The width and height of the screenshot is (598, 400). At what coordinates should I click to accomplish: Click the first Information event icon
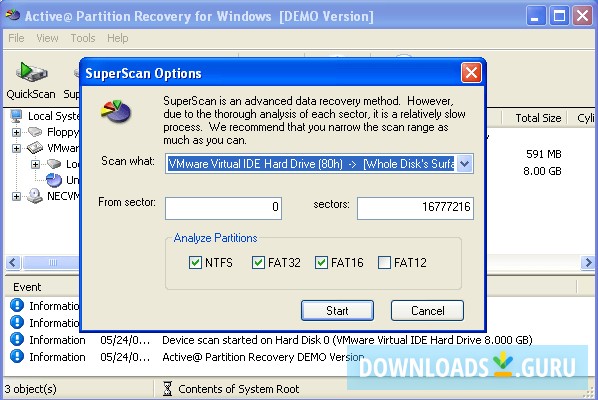[x=17, y=305]
